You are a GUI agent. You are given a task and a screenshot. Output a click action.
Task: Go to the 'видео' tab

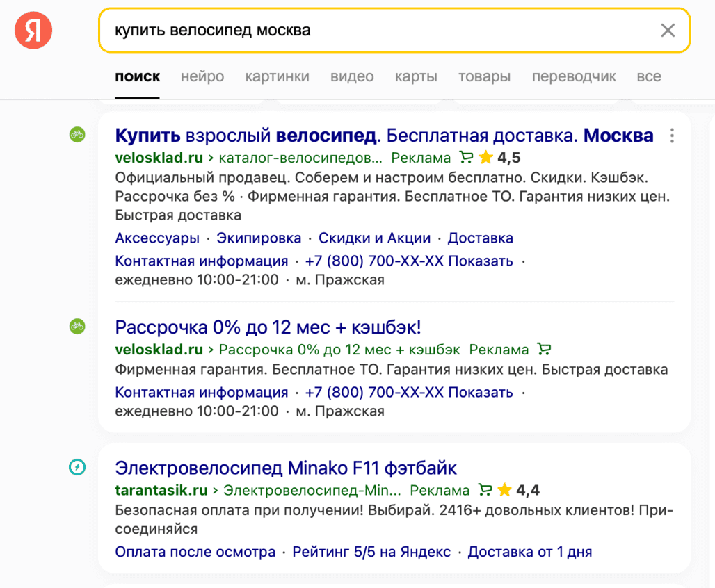(x=352, y=76)
